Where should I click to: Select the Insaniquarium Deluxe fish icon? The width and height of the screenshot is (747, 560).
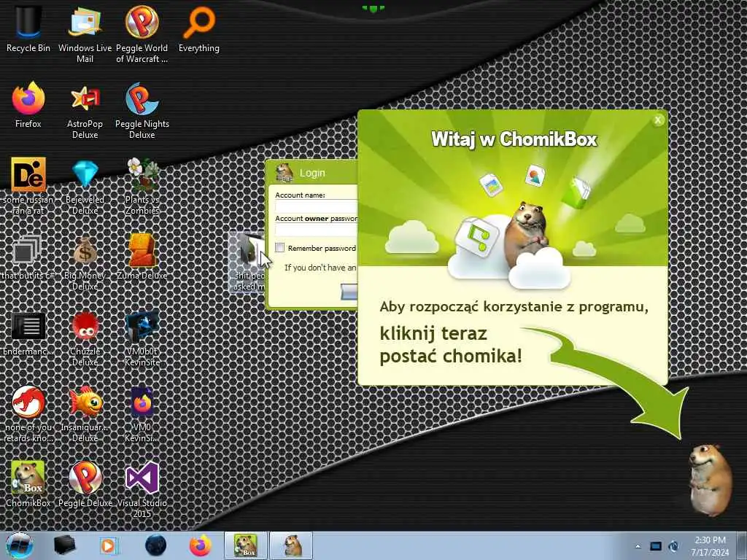coord(85,413)
